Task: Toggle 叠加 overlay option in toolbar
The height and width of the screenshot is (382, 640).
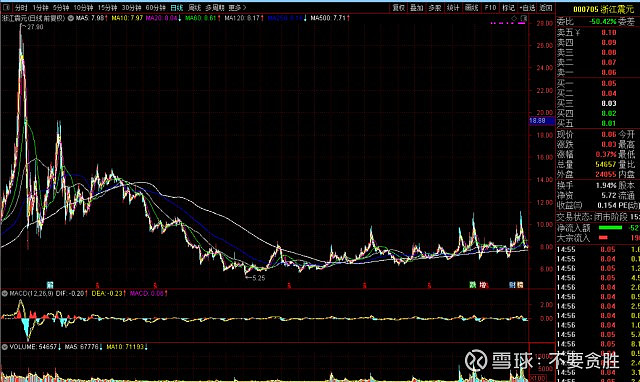Action: 416,8
